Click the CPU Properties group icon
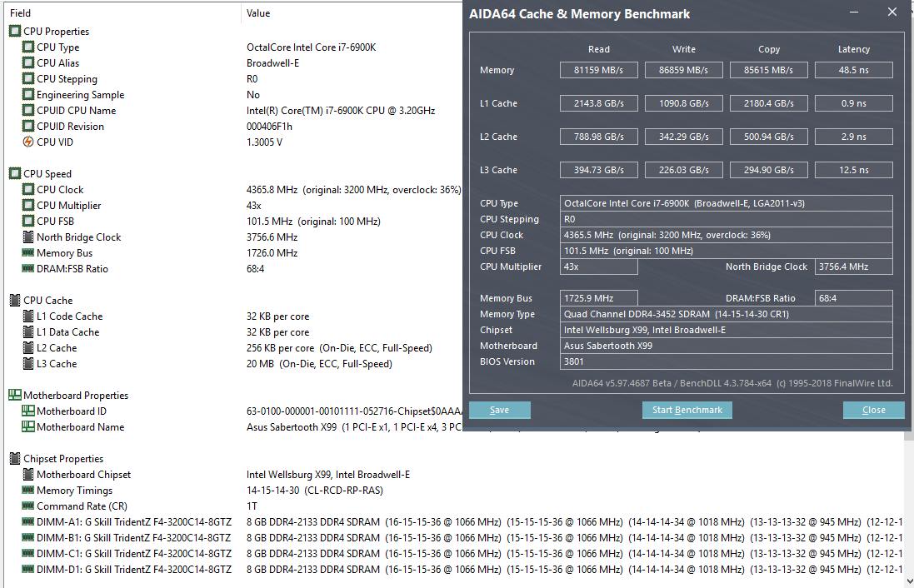Image resolution: width=914 pixels, height=588 pixels. click(x=15, y=32)
